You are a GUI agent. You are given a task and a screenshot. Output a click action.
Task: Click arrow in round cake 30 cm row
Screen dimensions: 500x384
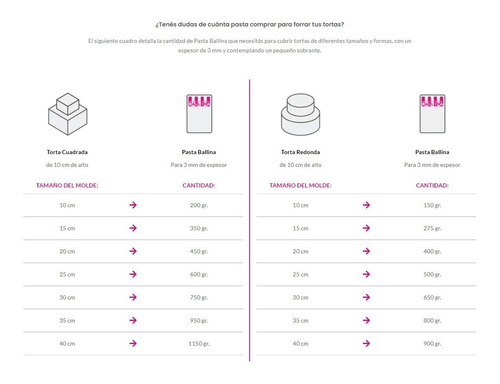click(366, 297)
